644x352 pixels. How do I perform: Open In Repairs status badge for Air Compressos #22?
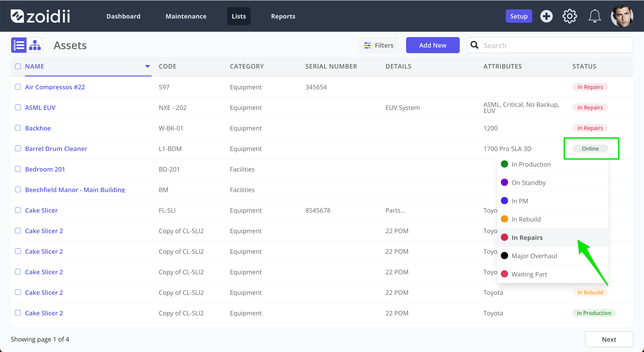coord(590,87)
